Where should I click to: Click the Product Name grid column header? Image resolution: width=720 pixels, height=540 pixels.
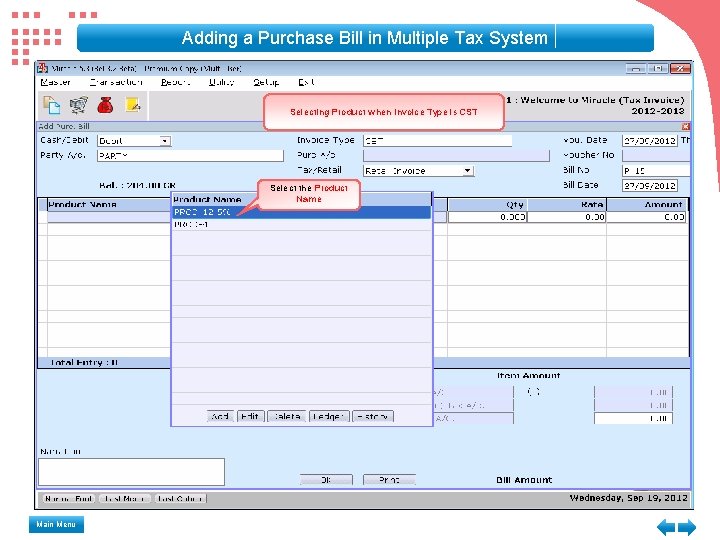tap(109, 204)
